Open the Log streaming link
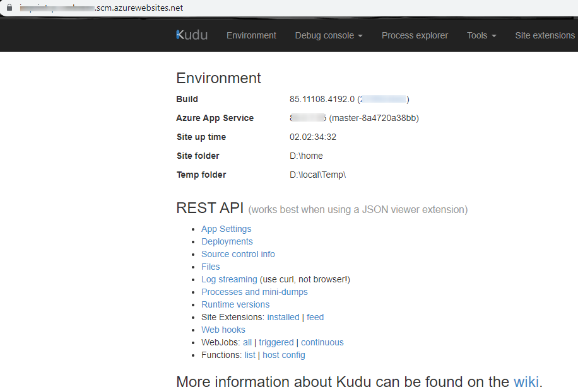The image size is (578, 392). [x=229, y=279]
